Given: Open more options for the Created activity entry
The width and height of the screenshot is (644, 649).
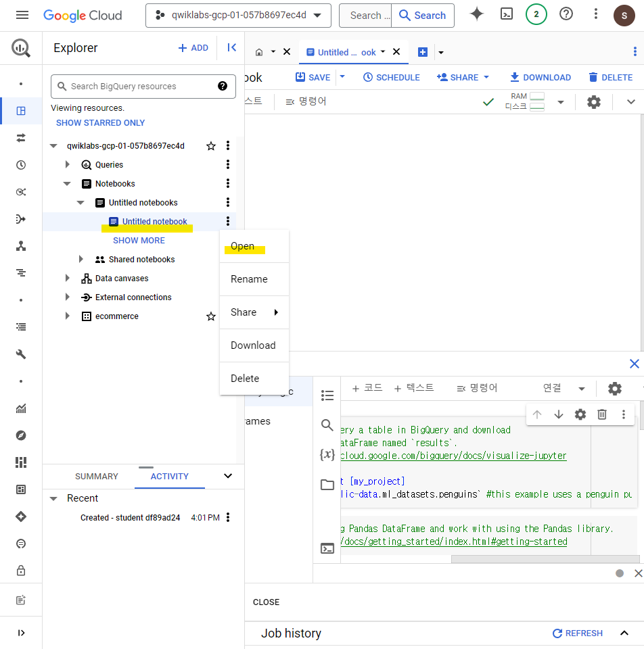Looking at the screenshot, I should tap(228, 517).
